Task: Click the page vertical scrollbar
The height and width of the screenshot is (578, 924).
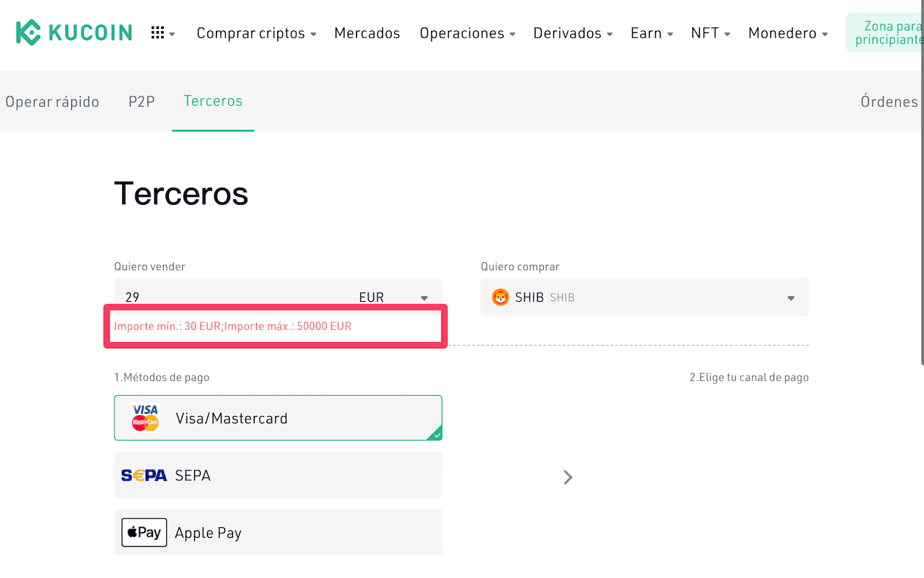Action: point(922,182)
